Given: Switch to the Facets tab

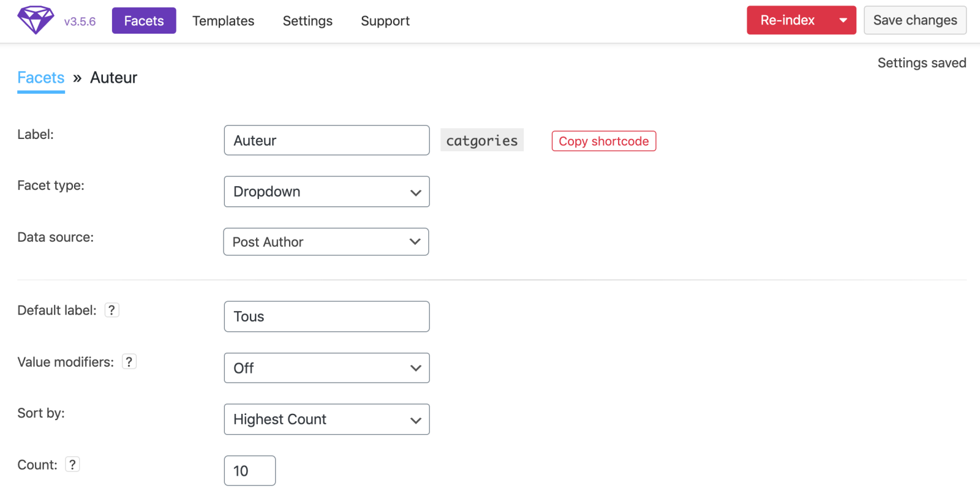Looking at the screenshot, I should [x=144, y=21].
